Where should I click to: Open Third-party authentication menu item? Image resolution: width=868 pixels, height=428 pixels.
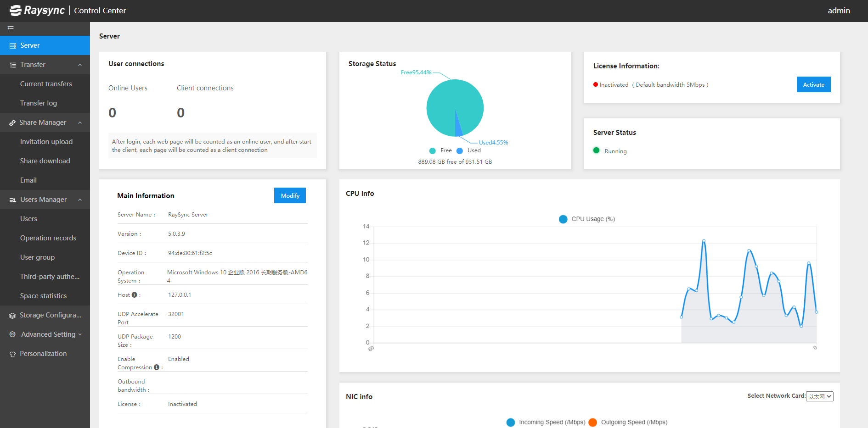(x=45, y=277)
